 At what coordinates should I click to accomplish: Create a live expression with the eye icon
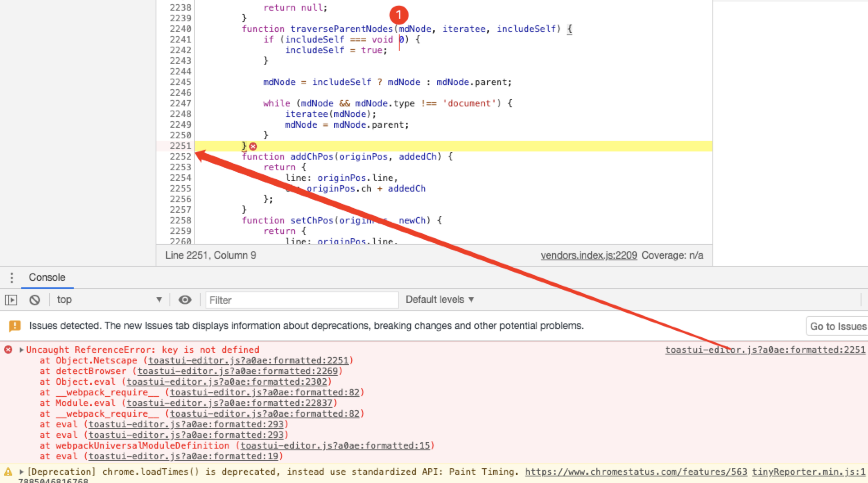coord(185,300)
